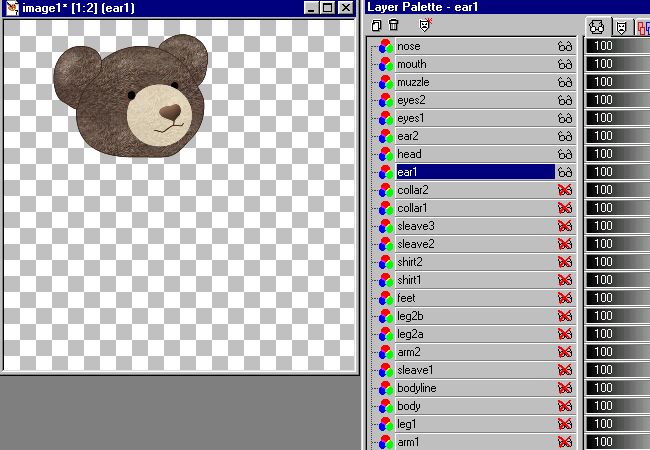Hide the head layer using its glasses icon

565,154
